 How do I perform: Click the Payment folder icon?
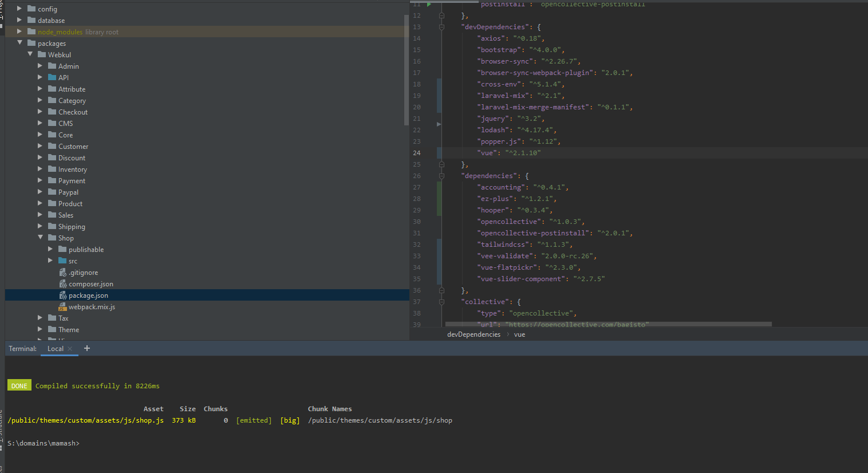click(x=52, y=180)
